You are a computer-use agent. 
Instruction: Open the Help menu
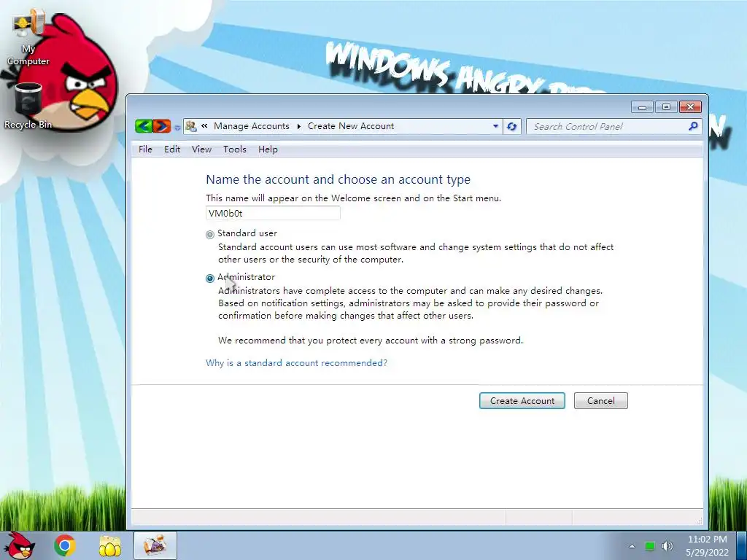click(268, 149)
